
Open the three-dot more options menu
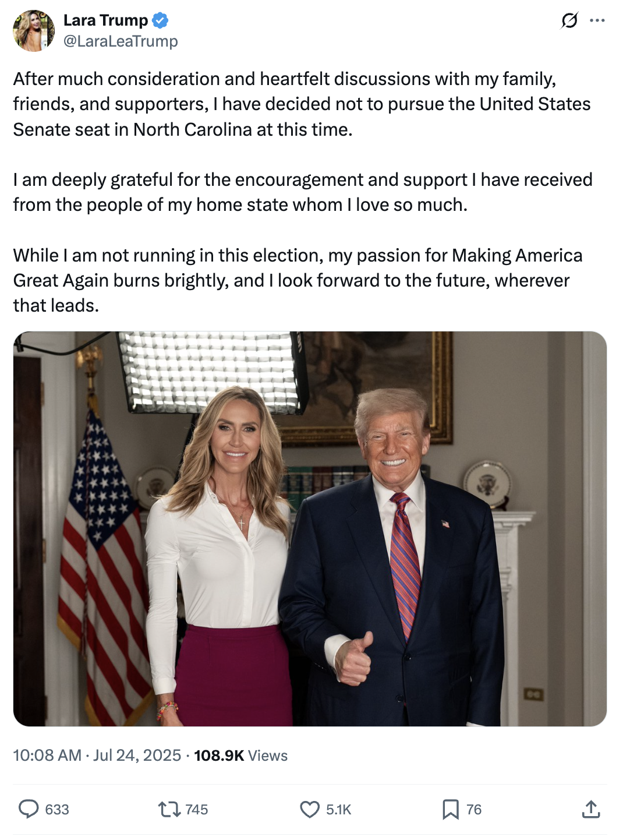click(x=597, y=20)
